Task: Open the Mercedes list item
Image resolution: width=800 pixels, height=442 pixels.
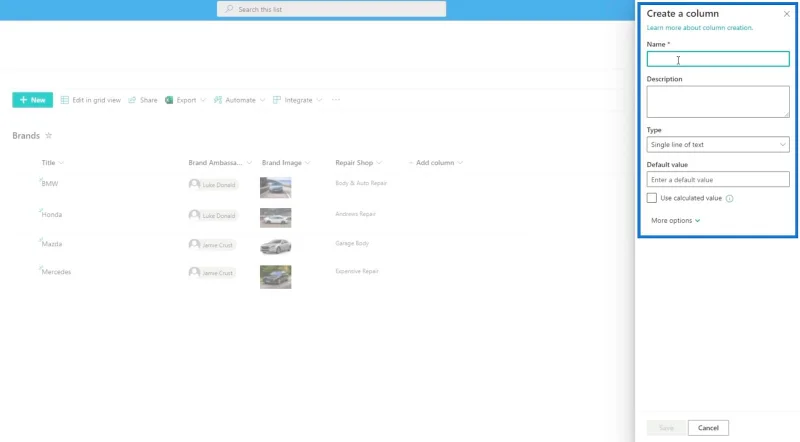Action: point(56,272)
